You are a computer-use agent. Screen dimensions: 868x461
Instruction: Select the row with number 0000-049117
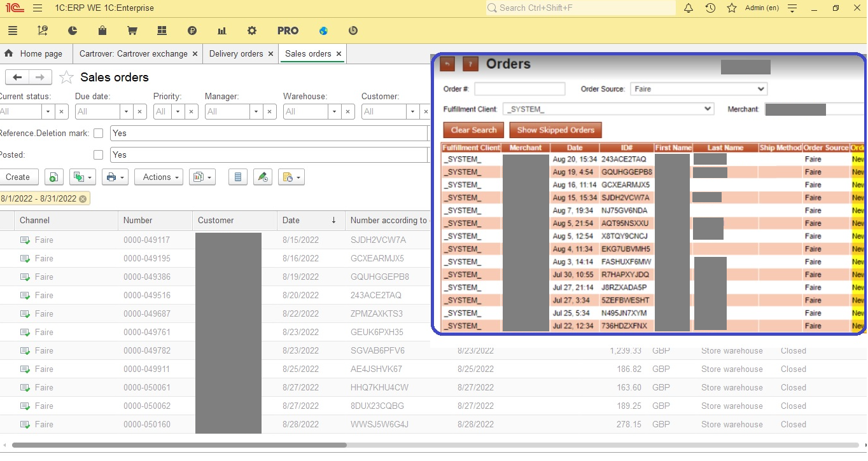point(216,240)
